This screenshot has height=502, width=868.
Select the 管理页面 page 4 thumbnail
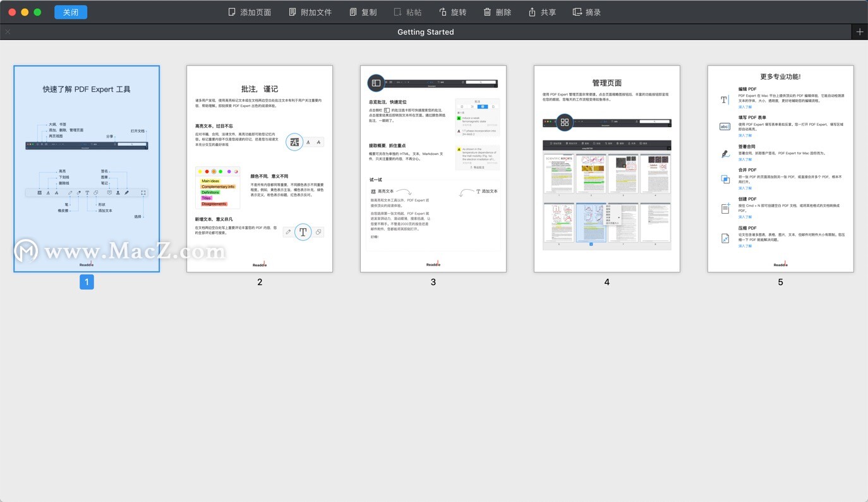pyautogui.click(x=606, y=168)
